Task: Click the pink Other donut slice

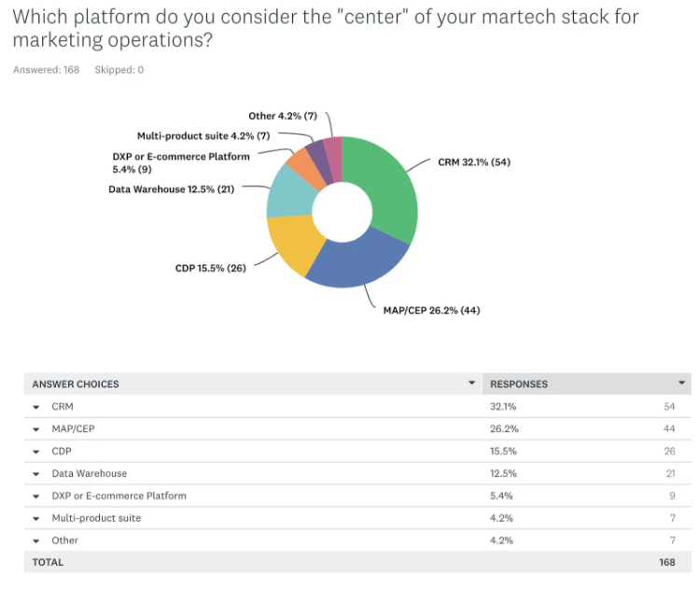Action: (333, 147)
